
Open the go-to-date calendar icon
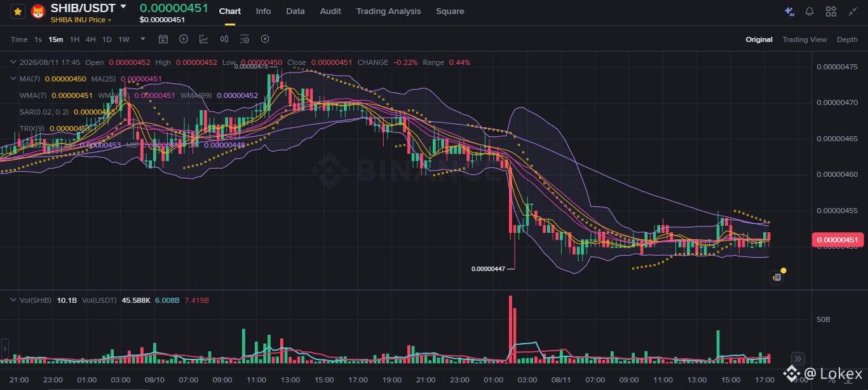tap(163, 39)
